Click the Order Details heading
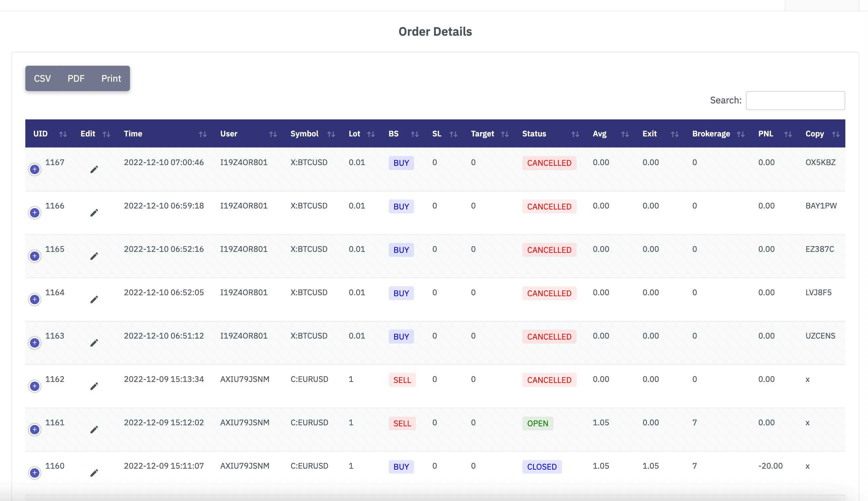This screenshot has width=868, height=501. pyautogui.click(x=435, y=32)
